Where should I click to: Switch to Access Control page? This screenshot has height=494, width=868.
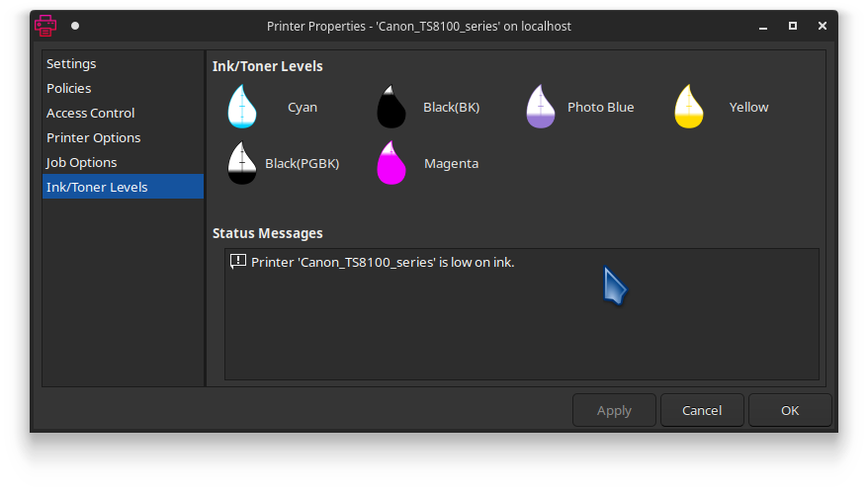point(123,113)
